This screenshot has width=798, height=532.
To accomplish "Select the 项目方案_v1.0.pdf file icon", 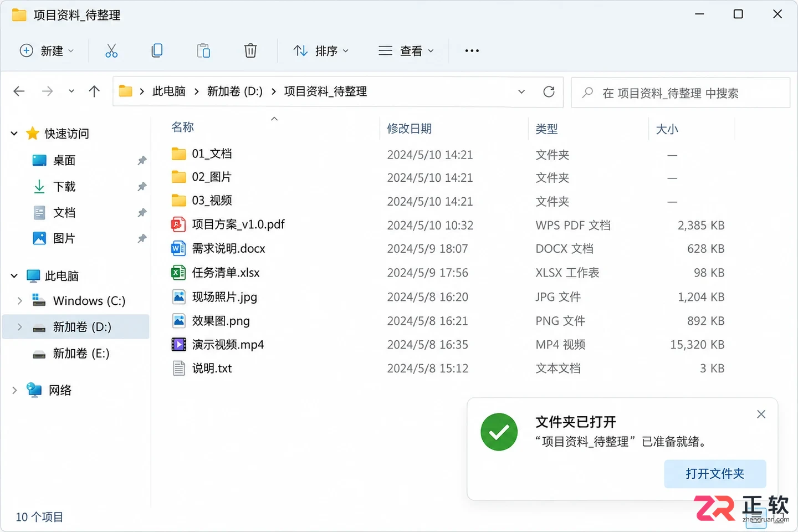I will [x=178, y=224].
